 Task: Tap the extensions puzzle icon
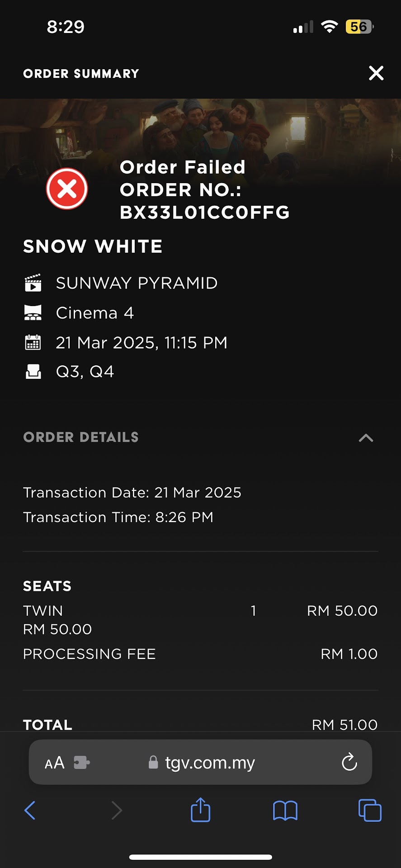click(81, 763)
